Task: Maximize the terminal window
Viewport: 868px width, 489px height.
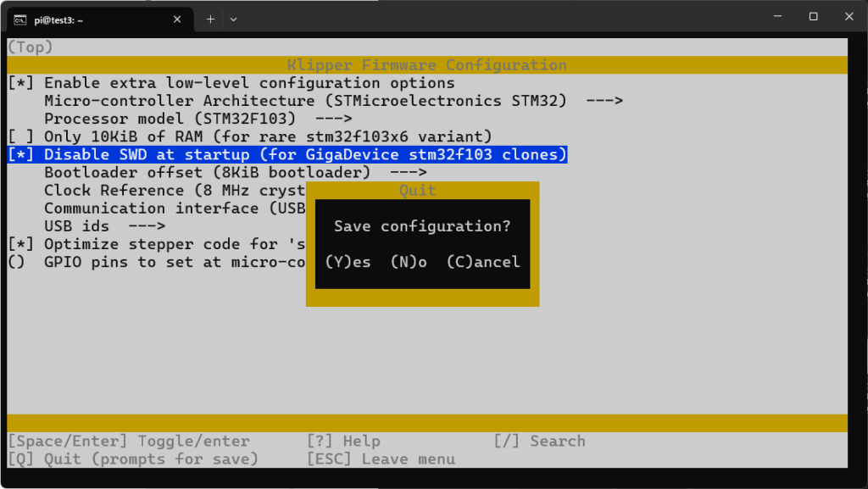Action: click(x=813, y=16)
